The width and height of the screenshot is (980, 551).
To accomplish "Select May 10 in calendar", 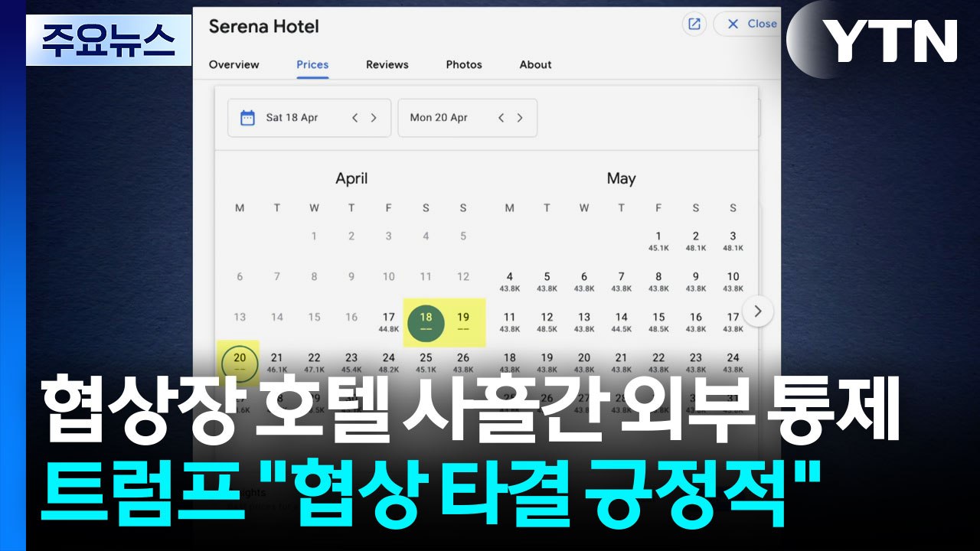I will click(x=733, y=282).
